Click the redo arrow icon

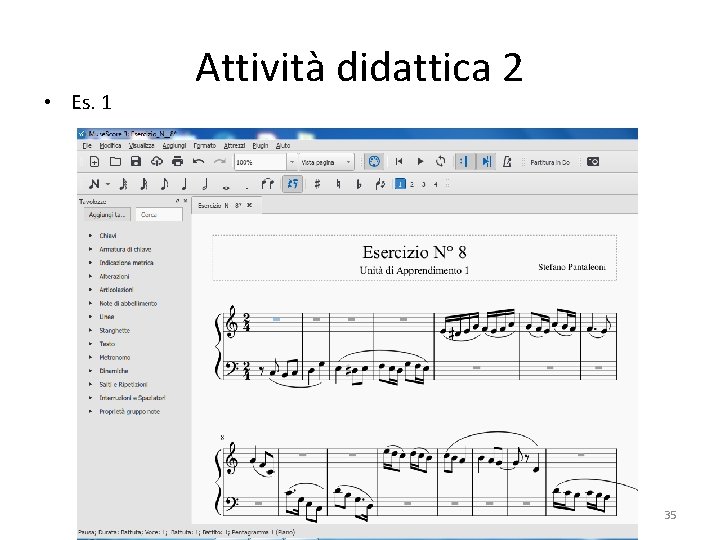pos(219,162)
